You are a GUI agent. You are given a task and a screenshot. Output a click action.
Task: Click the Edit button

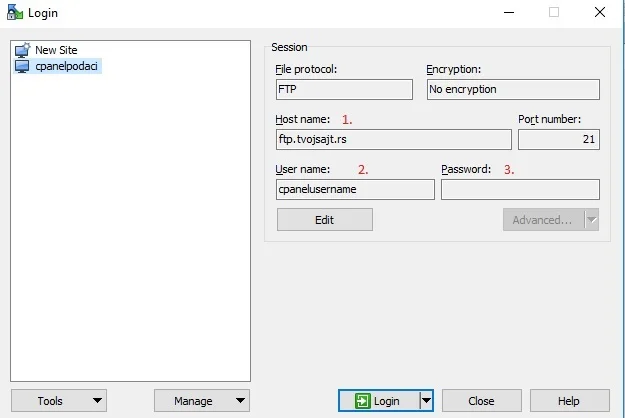(x=325, y=220)
